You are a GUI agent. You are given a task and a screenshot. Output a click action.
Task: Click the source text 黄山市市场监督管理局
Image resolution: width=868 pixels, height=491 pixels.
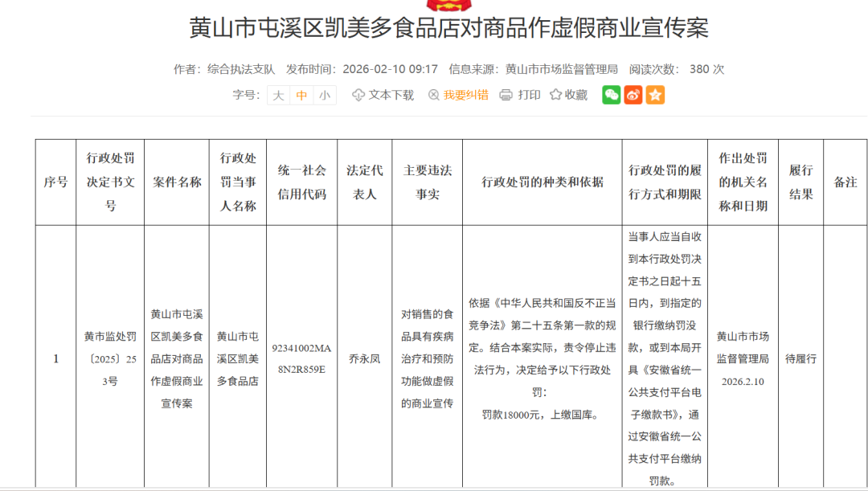click(x=561, y=69)
